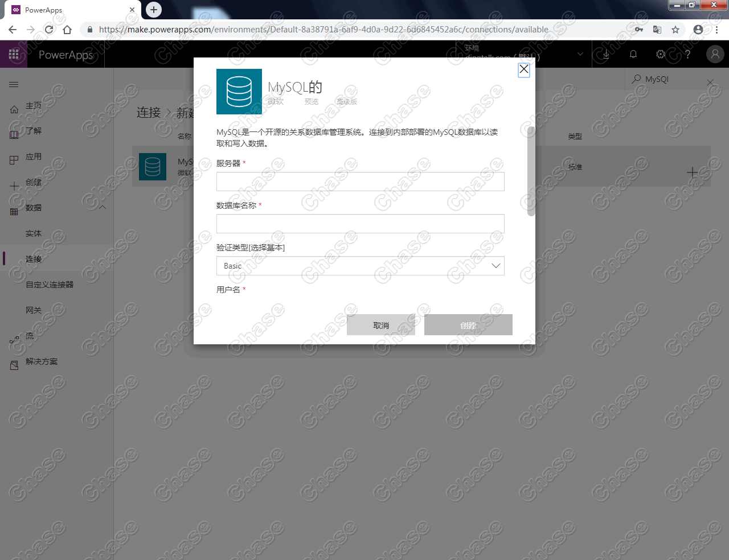
Task: Click the 创建 button to create the connection
Action: [468, 324]
